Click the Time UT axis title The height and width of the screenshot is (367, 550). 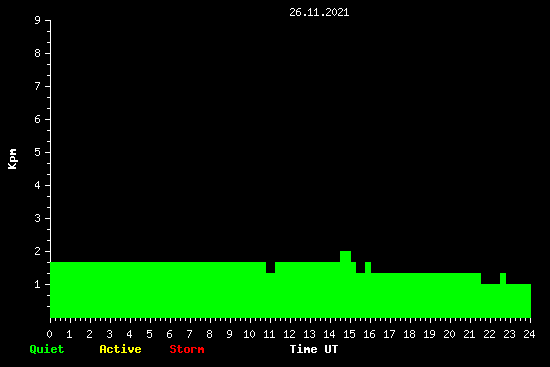click(314, 349)
